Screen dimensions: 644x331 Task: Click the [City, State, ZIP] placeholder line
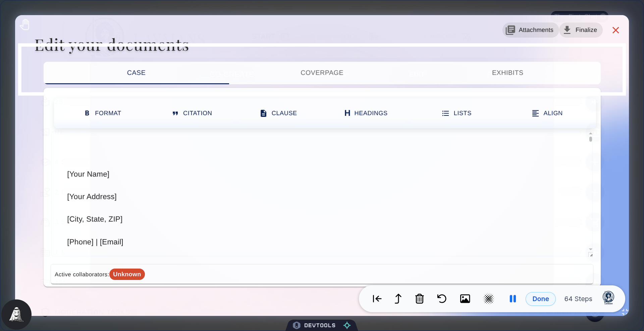click(x=95, y=219)
